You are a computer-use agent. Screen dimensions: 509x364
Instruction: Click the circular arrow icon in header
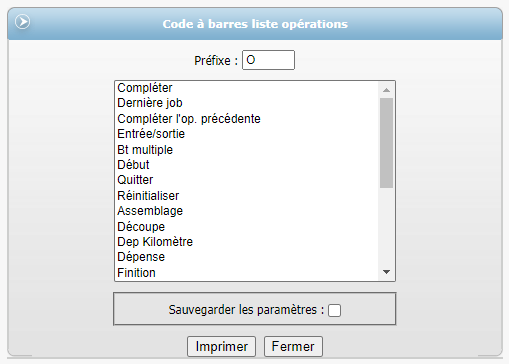click(x=22, y=22)
